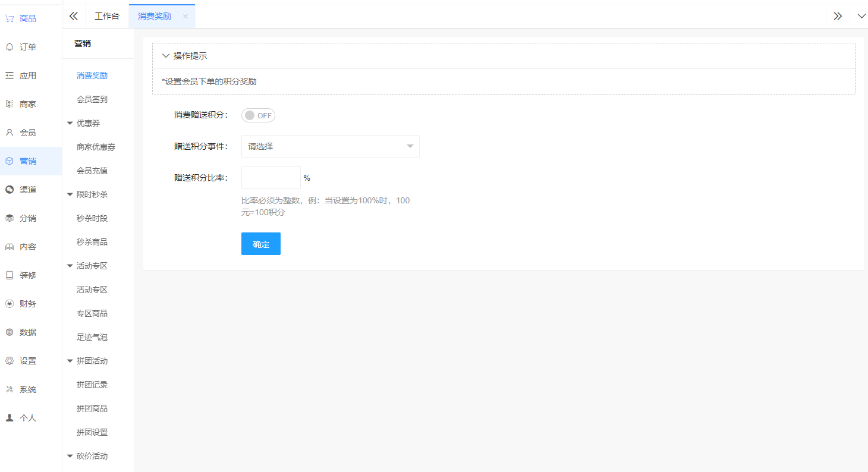This screenshot has width=868, height=472.
Task: Click the cube icon beside 营销
Action: pos(10,161)
